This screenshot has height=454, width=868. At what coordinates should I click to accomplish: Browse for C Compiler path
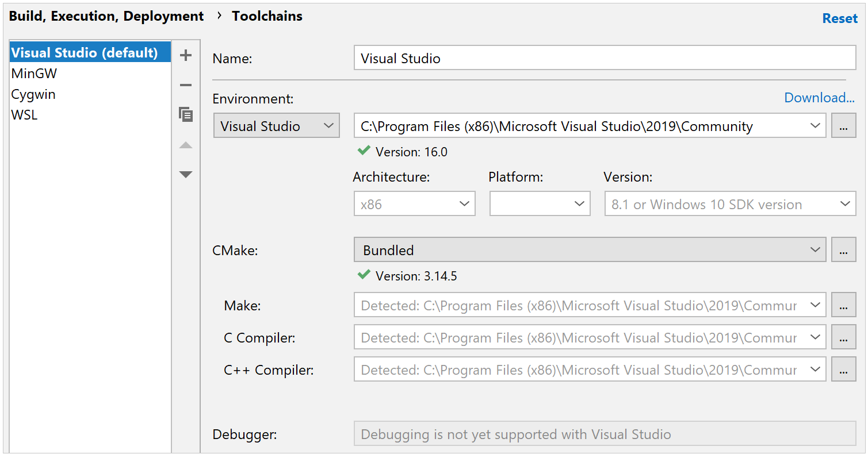click(x=844, y=337)
